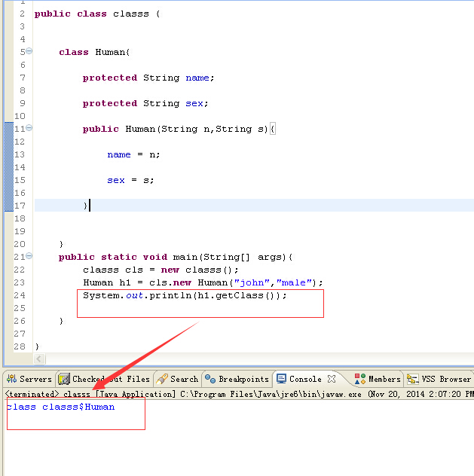The height and width of the screenshot is (476, 474).
Task: Click the 'public static void main' line
Action: (176, 257)
